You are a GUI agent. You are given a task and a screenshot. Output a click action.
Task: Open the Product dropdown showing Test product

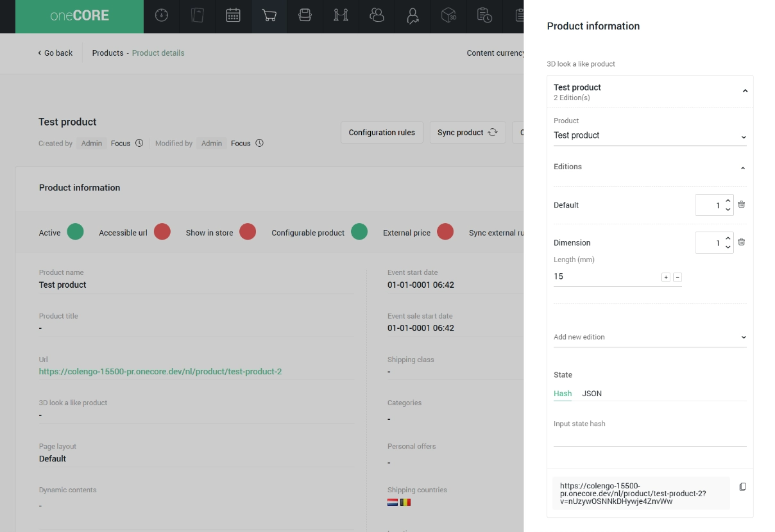point(650,136)
